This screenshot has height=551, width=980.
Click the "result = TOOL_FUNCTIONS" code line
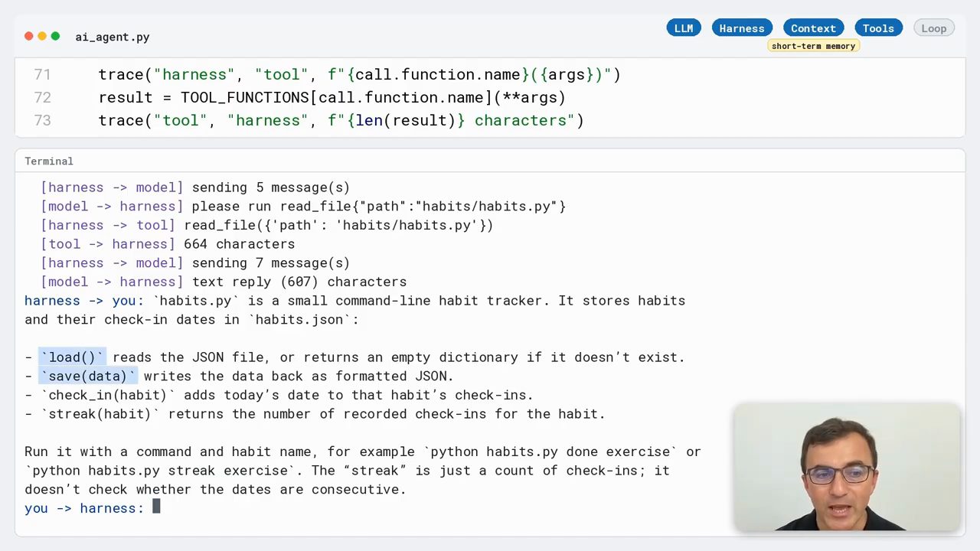[332, 97]
